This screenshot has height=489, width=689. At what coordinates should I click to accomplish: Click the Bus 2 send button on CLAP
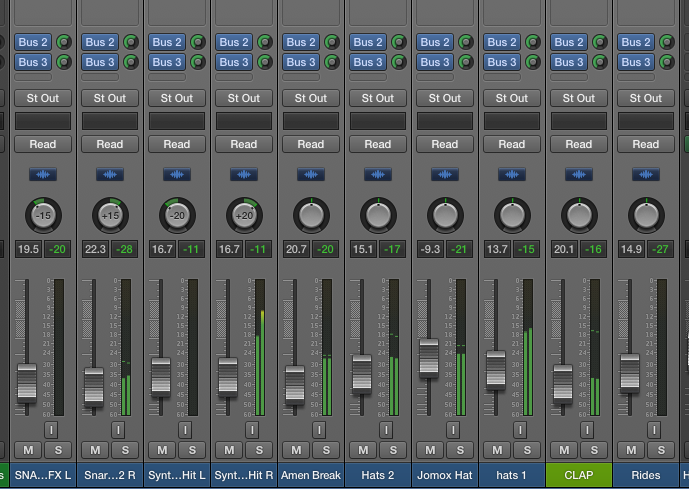569,42
